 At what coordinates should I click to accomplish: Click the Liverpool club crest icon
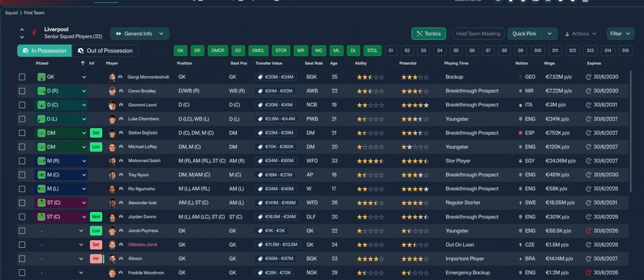click(35, 33)
